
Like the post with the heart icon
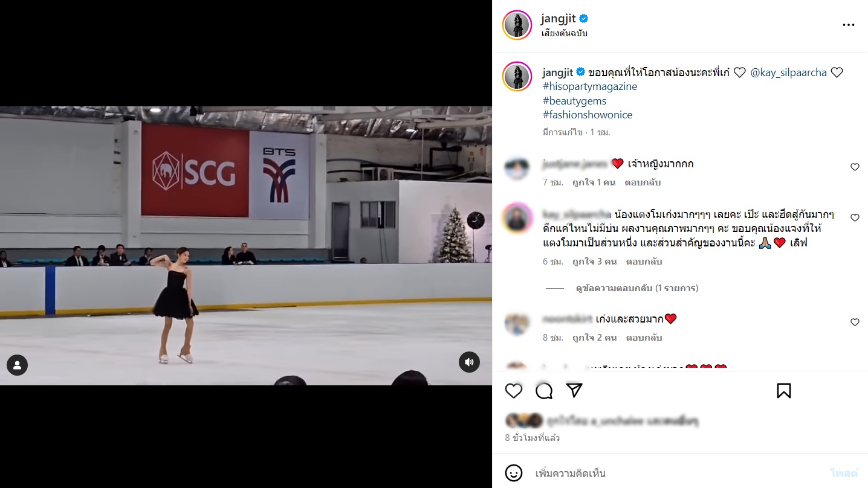[x=514, y=391]
